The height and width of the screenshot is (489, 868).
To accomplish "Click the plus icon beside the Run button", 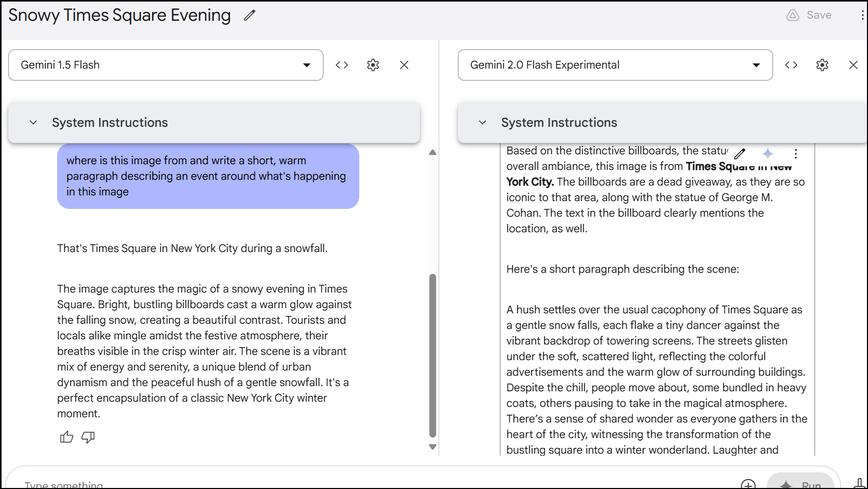I will 748,485.
